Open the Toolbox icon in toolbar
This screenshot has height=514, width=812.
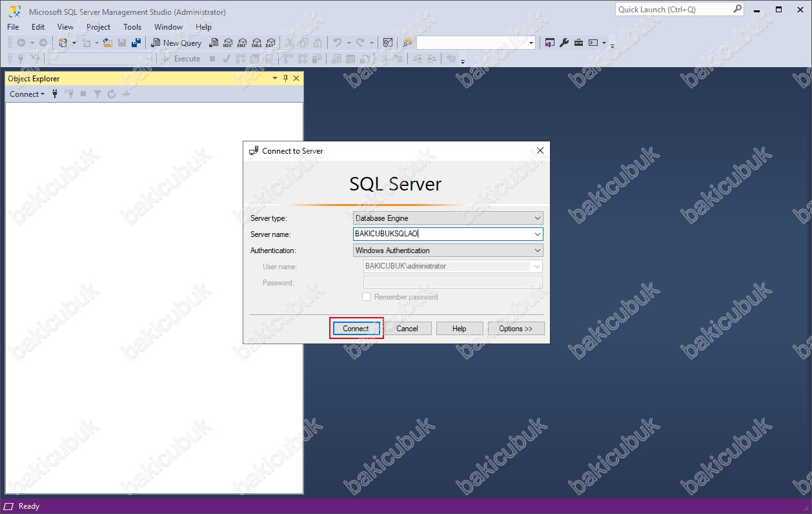pyautogui.click(x=578, y=43)
